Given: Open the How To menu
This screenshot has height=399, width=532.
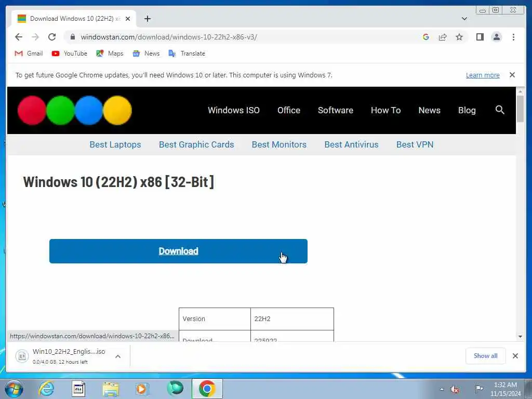Looking at the screenshot, I should tap(386, 110).
